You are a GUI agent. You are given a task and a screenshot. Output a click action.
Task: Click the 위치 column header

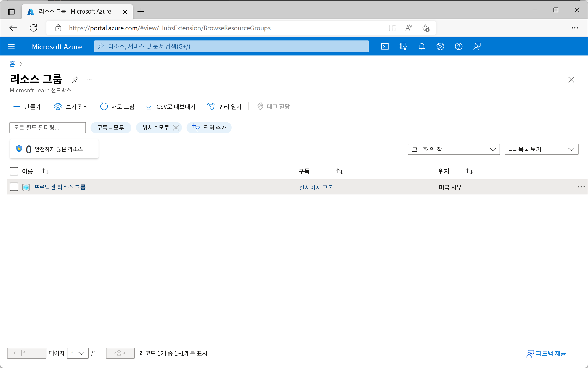tap(444, 171)
